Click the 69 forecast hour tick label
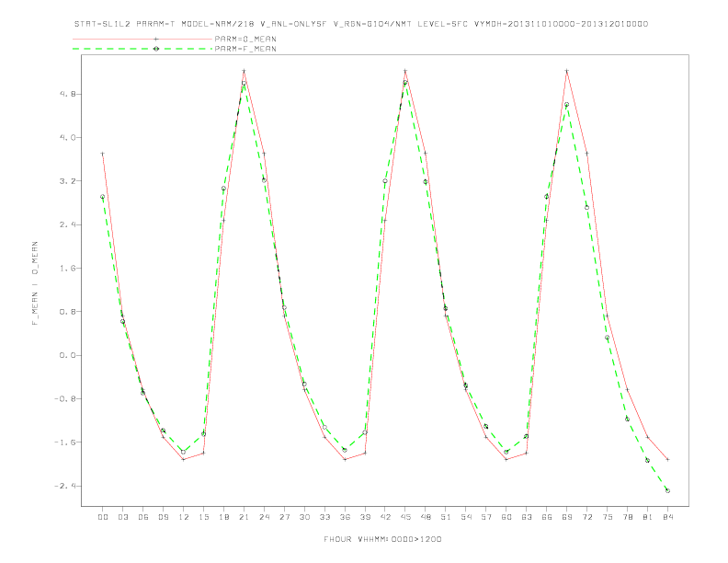The height and width of the screenshot is (563, 728). click(567, 517)
